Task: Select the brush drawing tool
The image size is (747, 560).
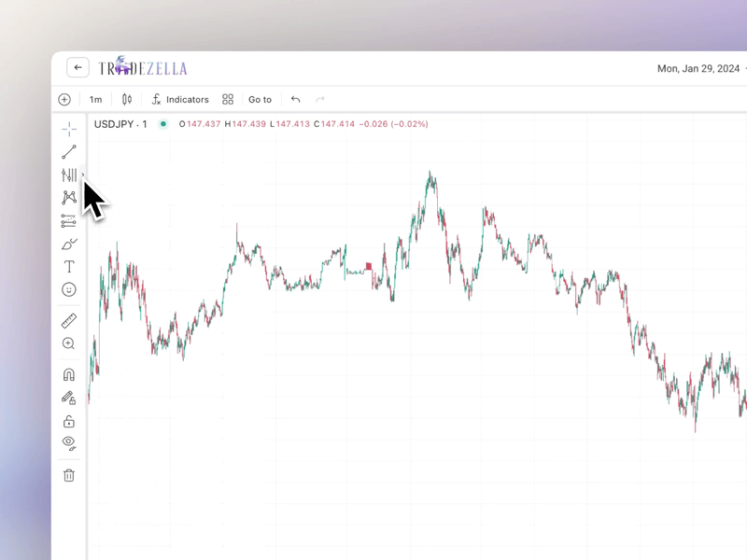Action: click(69, 245)
